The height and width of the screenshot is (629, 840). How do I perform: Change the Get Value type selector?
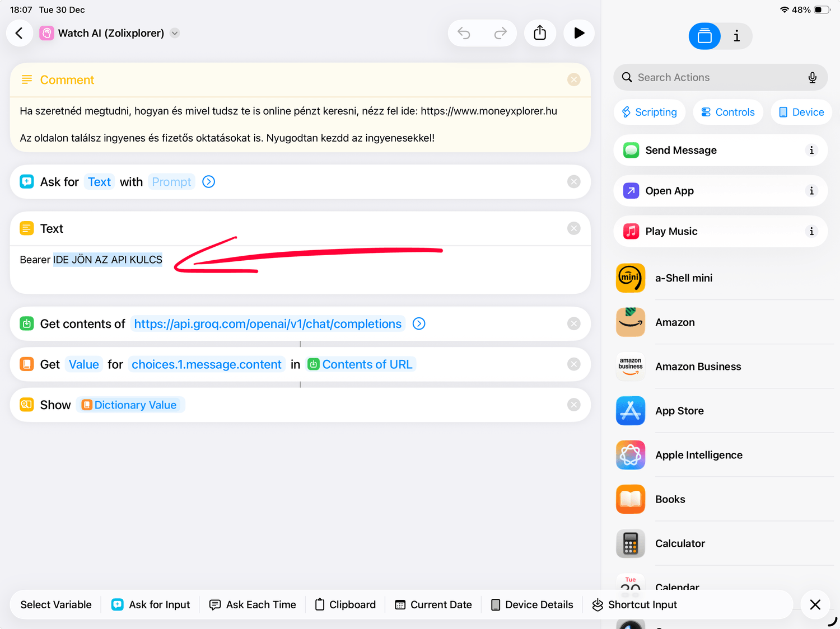coord(83,364)
